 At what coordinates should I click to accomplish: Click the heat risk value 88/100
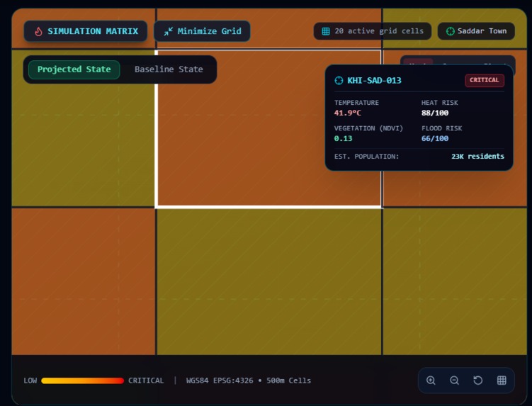[x=435, y=113]
